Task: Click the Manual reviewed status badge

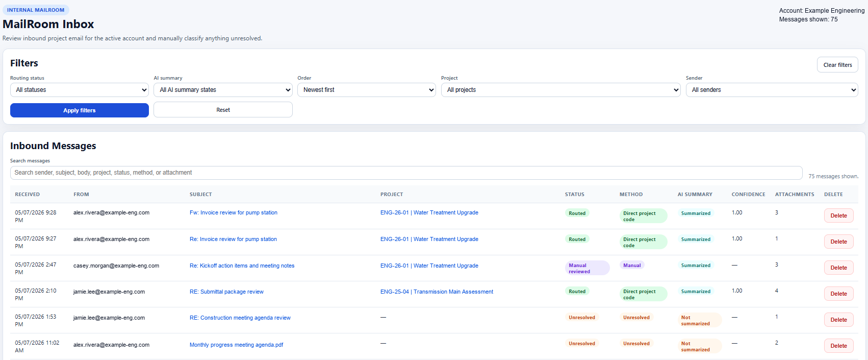Action: pyautogui.click(x=588, y=268)
